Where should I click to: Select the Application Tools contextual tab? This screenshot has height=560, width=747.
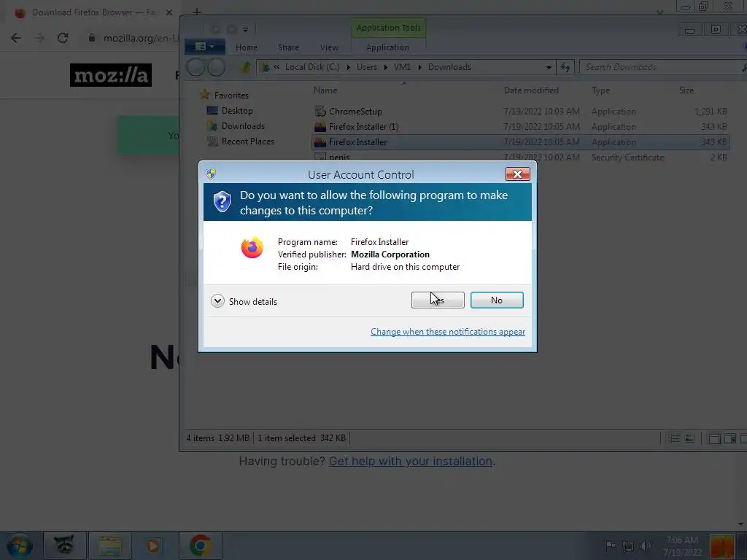(388, 28)
